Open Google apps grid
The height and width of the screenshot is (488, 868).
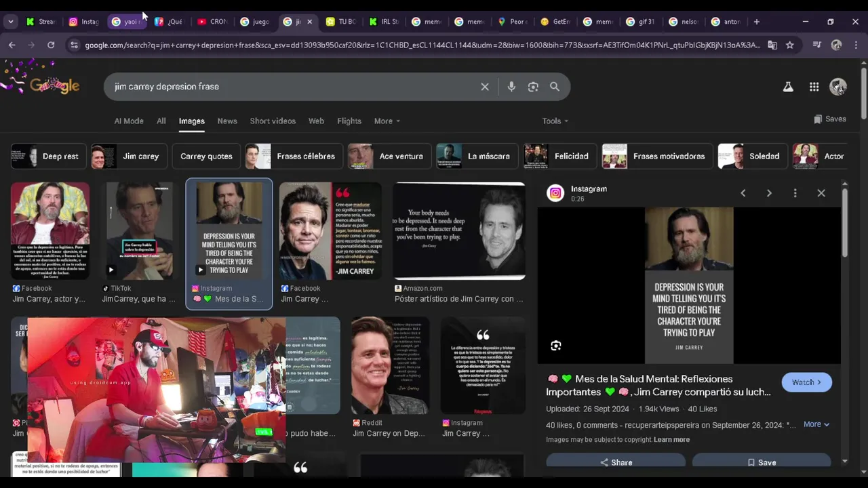tap(814, 87)
